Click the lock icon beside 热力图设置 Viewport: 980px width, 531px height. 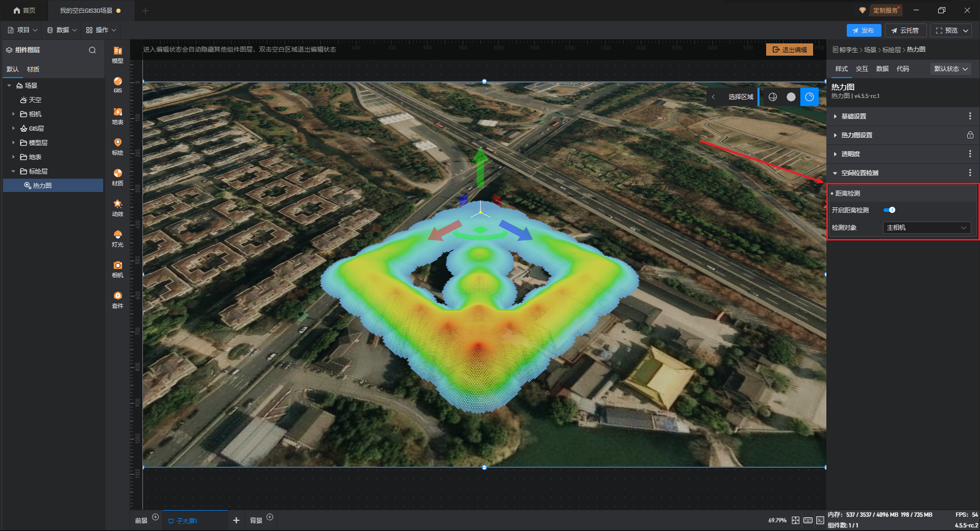[970, 135]
